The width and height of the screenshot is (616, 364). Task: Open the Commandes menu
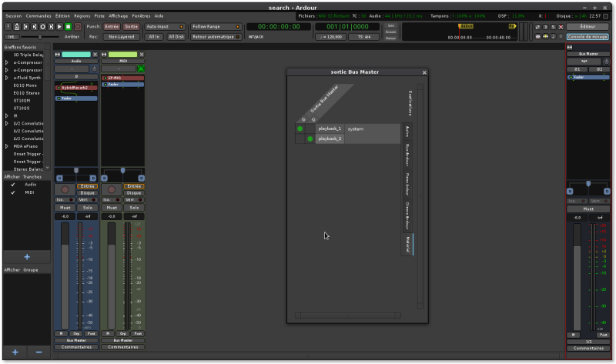(x=38, y=16)
